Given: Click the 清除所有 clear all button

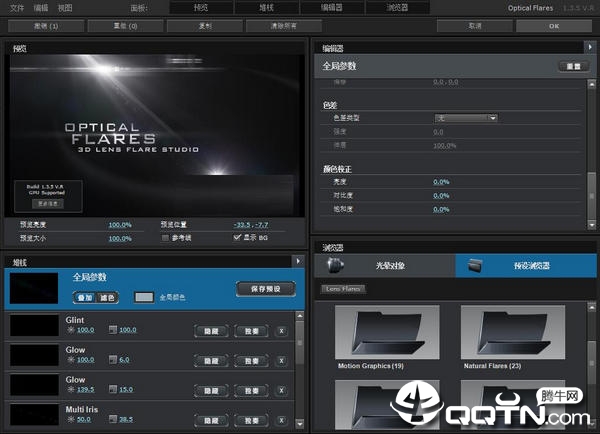Looking at the screenshot, I should click(284, 26).
